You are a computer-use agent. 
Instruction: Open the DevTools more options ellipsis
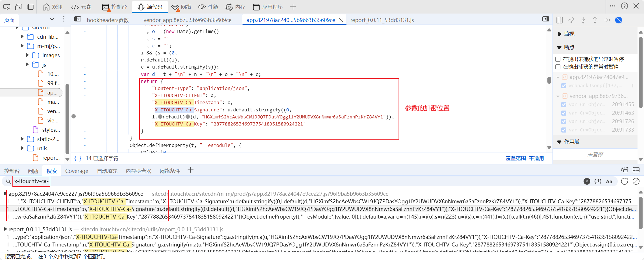coord(613,6)
